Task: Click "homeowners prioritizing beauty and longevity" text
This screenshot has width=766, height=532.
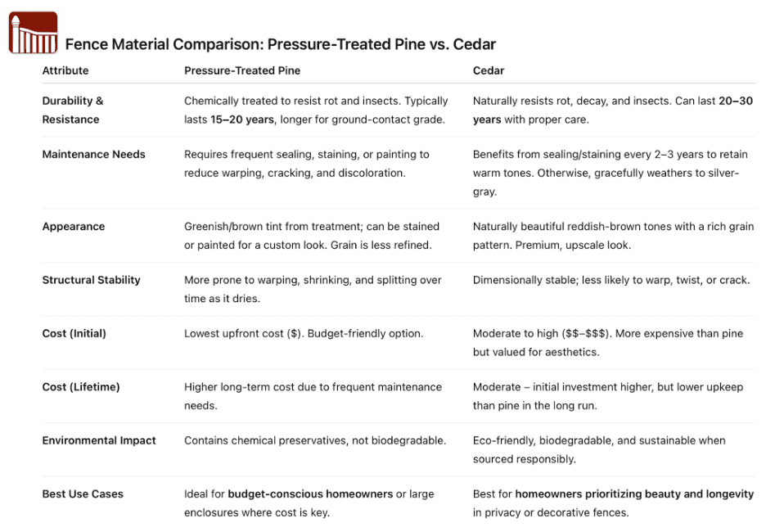Action: click(x=634, y=494)
